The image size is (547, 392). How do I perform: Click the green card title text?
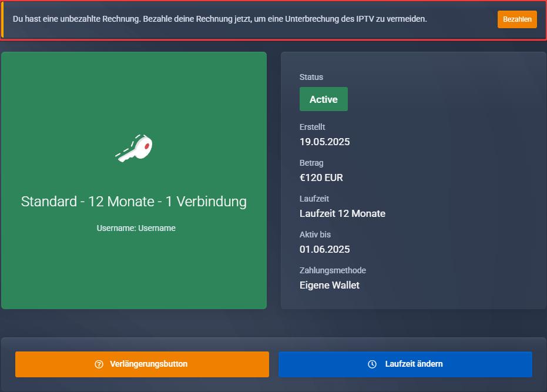[133, 202]
